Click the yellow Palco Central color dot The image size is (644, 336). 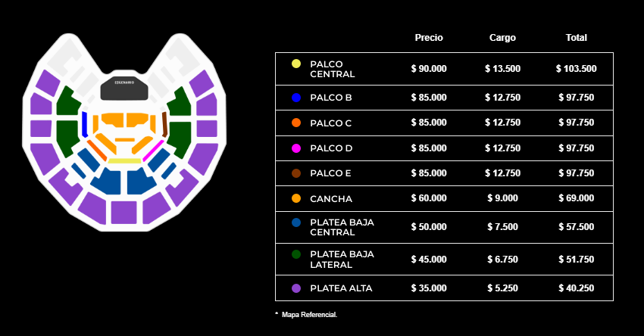point(296,64)
